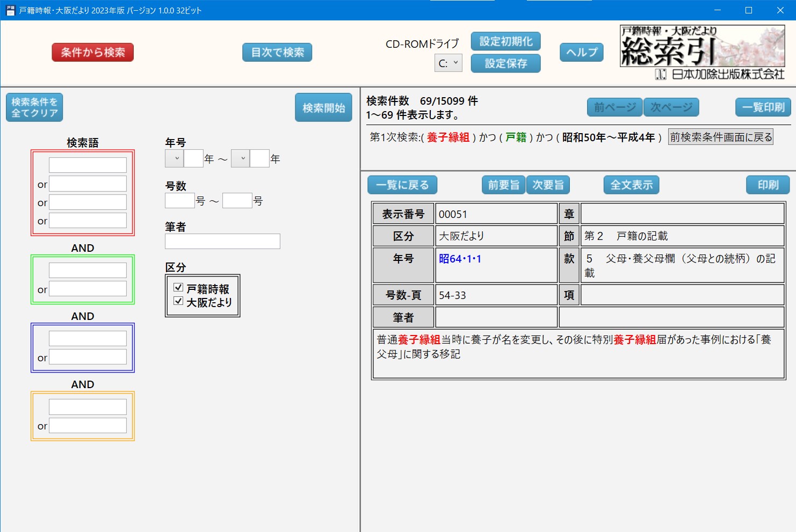Return via 前検索条件画面に戻る button
Image resolution: width=796 pixels, height=532 pixels.
pyautogui.click(x=720, y=137)
